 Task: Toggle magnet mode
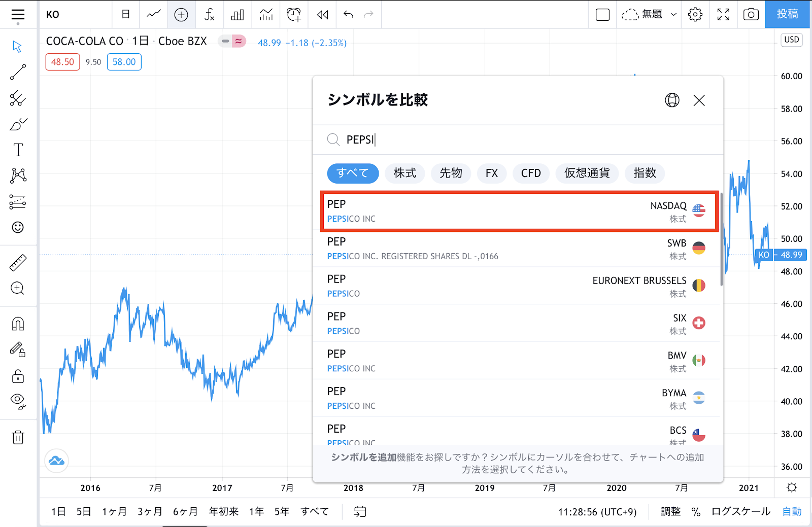(18, 324)
